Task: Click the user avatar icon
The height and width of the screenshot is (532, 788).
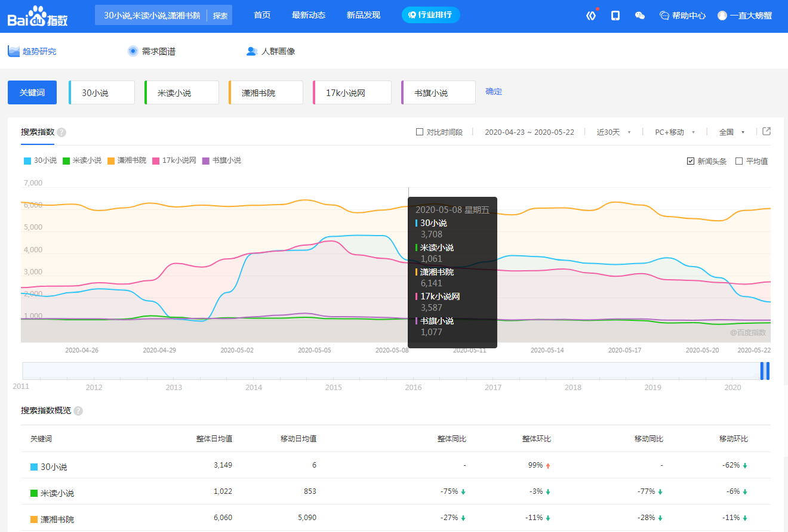Action: pos(722,16)
